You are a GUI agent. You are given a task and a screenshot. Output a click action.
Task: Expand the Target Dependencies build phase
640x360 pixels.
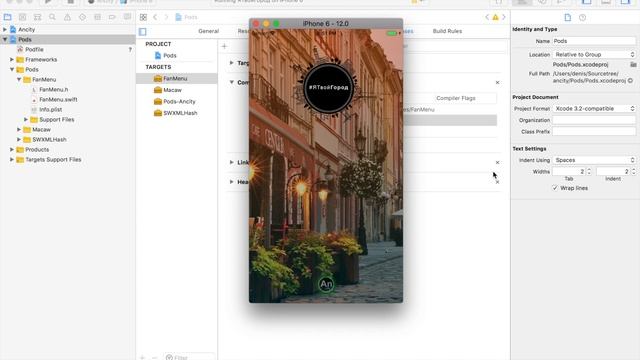click(x=231, y=63)
